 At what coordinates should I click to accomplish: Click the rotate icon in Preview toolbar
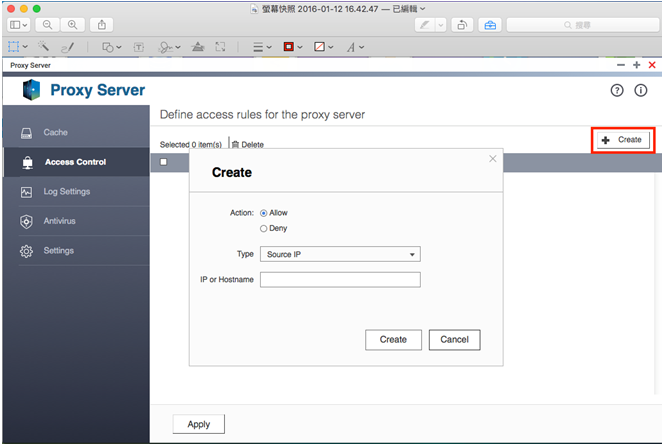coord(462,24)
